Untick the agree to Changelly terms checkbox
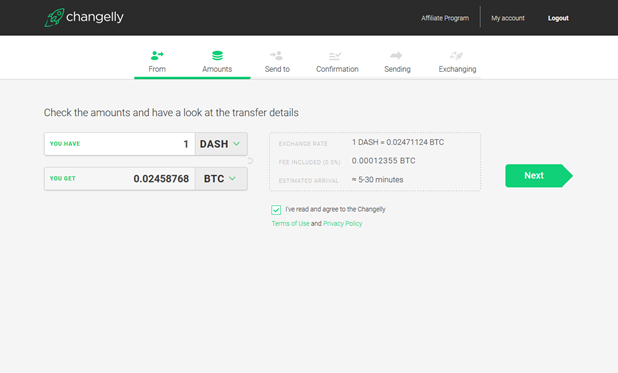The image size is (618, 373). point(276,210)
